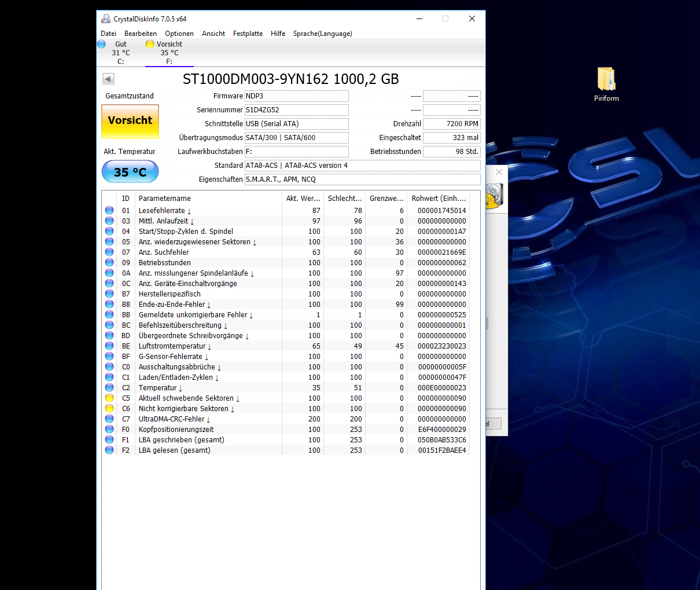Click status orb of LBA gelesen row
The width and height of the screenshot is (700, 590).
pyautogui.click(x=109, y=450)
